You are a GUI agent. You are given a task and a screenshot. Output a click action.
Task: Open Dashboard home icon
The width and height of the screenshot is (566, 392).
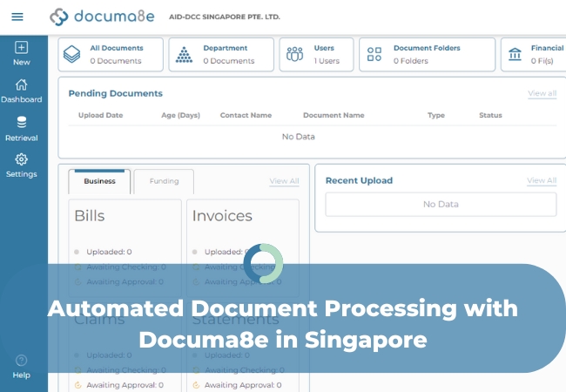point(21,84)
